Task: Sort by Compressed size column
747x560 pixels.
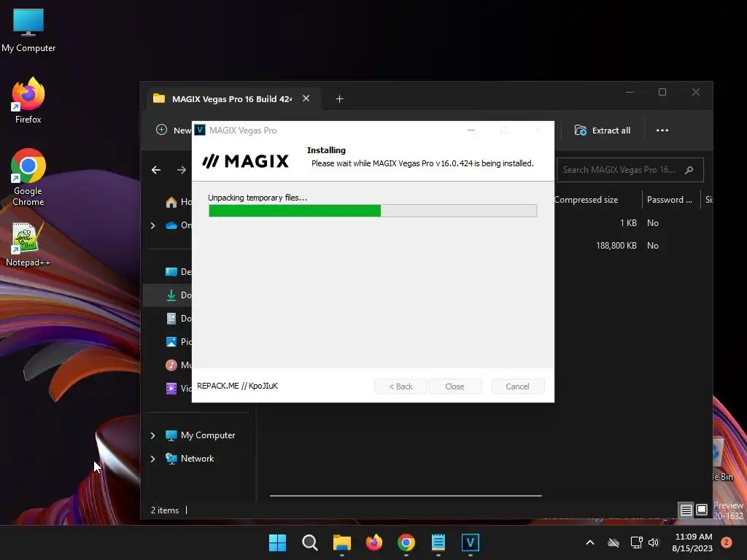Action: click(x=586, y=200)
